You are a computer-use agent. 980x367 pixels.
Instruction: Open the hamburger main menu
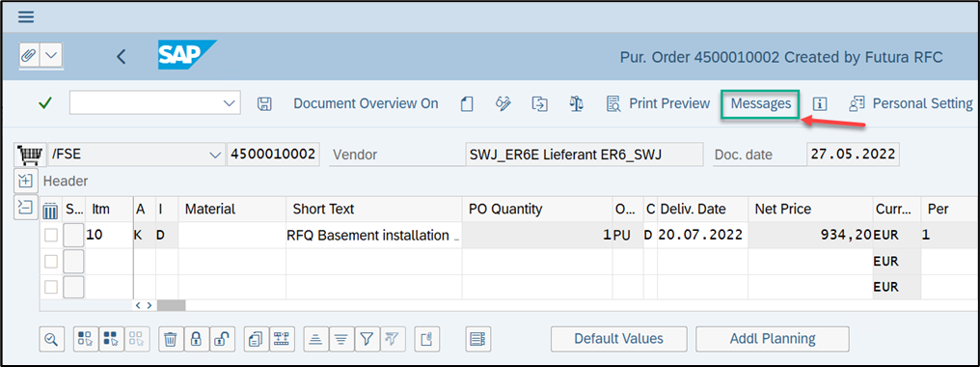[26, 16]
